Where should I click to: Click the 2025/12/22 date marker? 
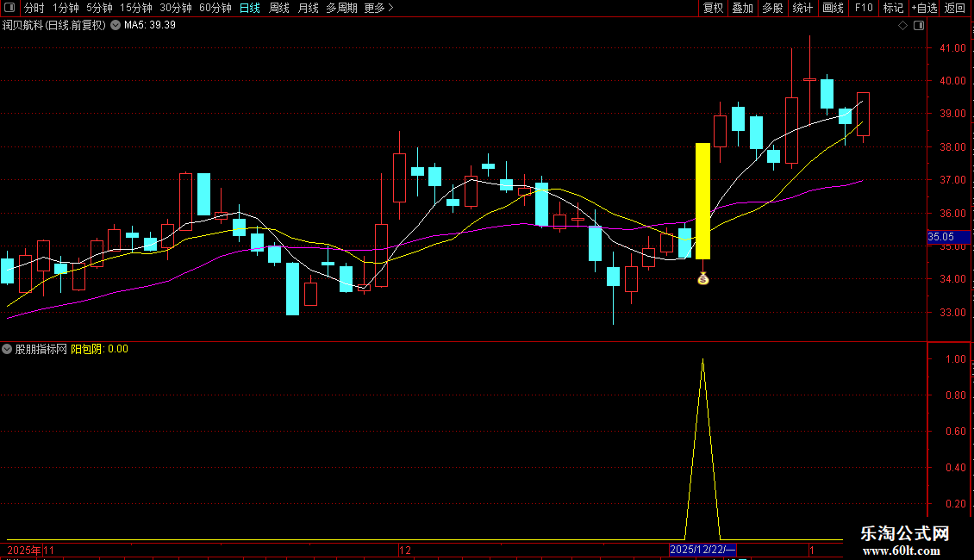point(702,550)
